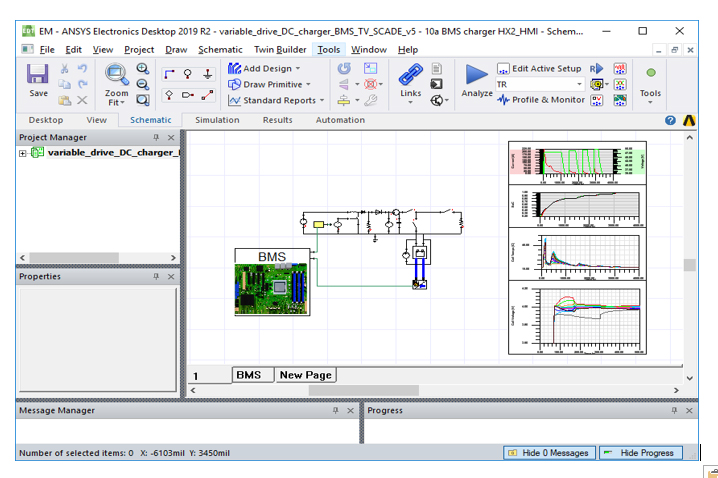
Task: Click the Zoom In magnifier icon
Action: (x=142, y=69)
